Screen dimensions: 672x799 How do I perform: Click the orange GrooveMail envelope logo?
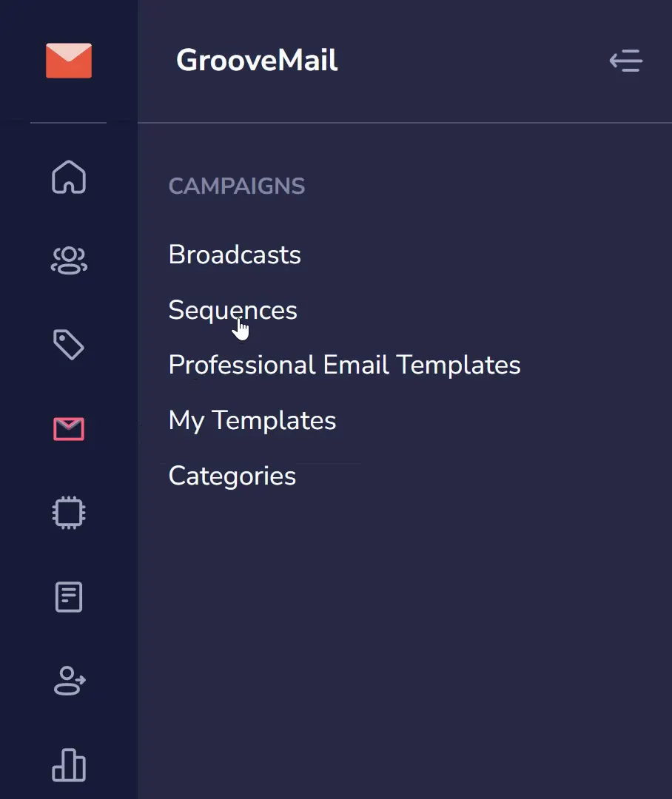click(x=69, y=61)
